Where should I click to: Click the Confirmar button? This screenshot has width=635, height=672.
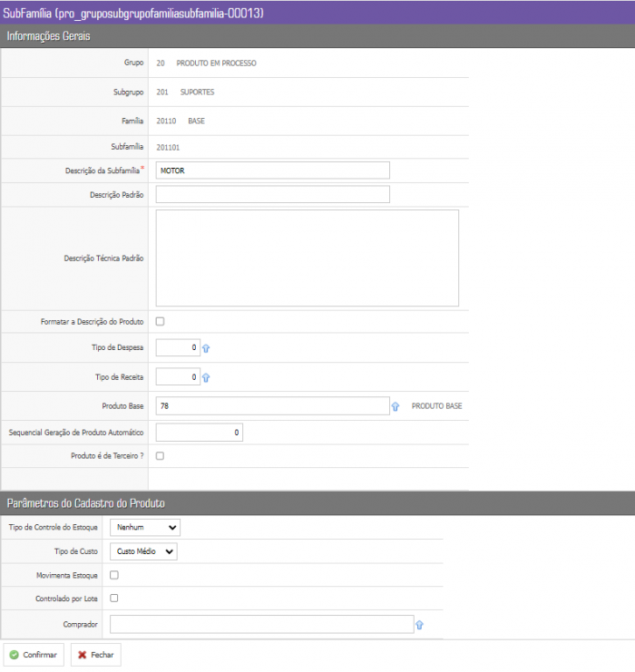[x=34, y=655]
